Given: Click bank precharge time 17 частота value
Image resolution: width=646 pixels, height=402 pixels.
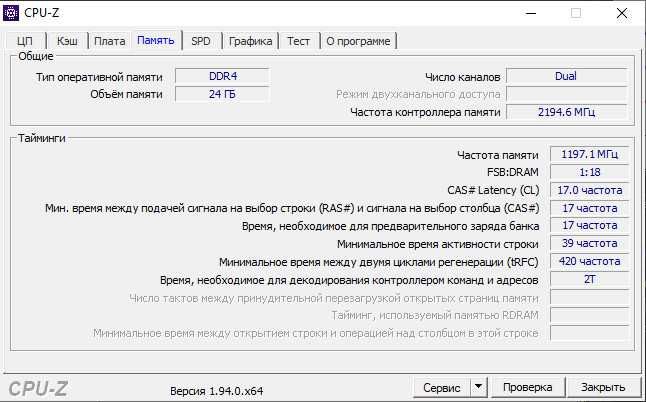Looking at the screenshot, I should pos(589,226).
